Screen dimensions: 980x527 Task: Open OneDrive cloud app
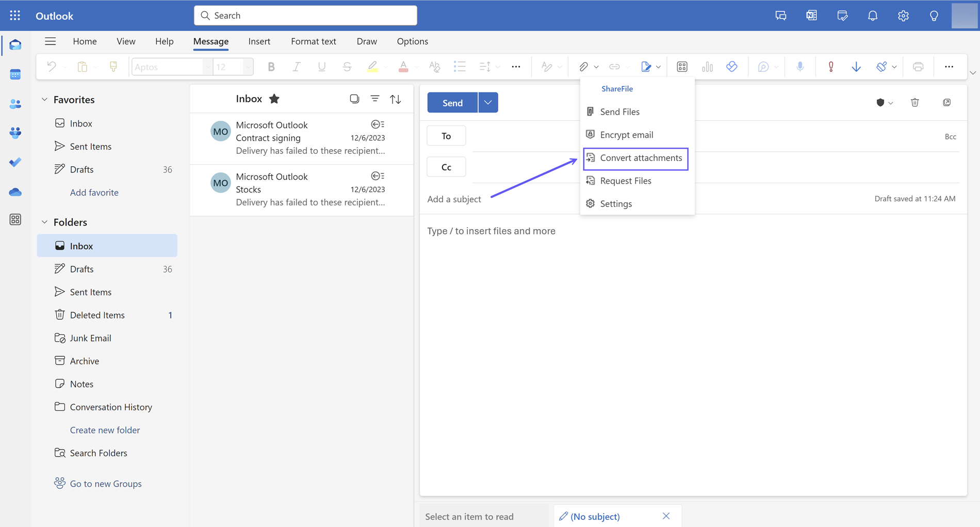(15, 192)
